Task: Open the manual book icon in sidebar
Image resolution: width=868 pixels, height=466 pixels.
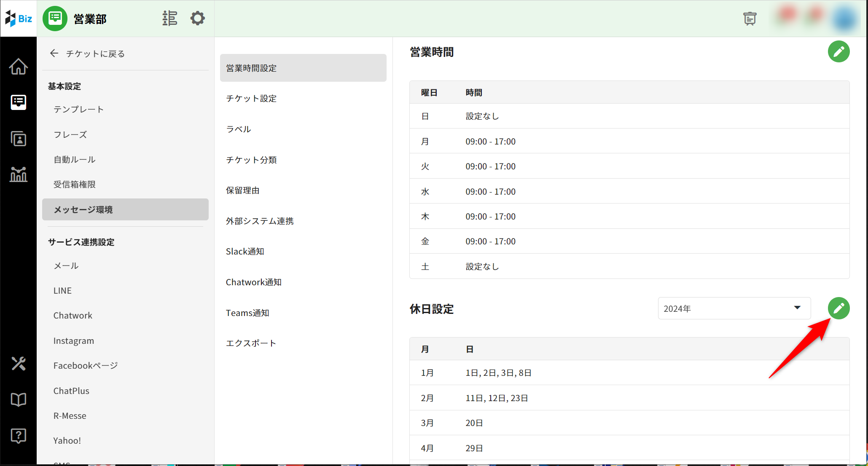Action: [19, 399]
